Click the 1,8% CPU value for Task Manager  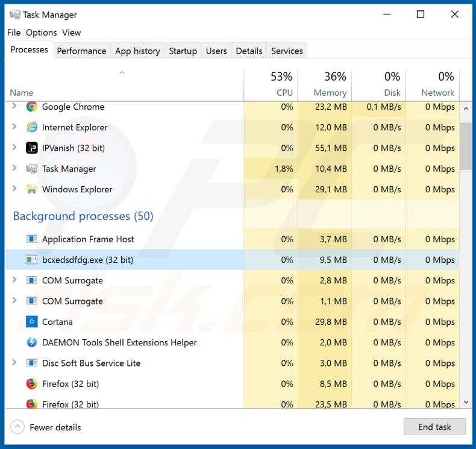click(x=284, y=169)
